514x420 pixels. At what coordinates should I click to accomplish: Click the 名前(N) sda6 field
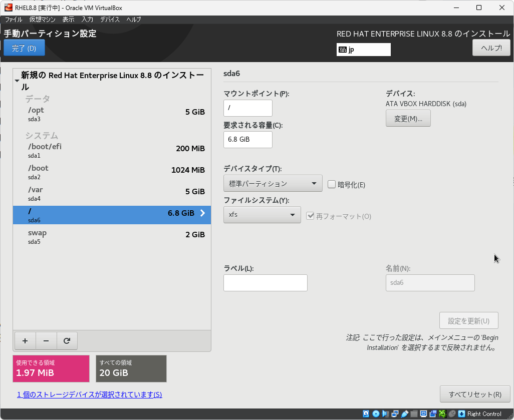coord(430,283)
